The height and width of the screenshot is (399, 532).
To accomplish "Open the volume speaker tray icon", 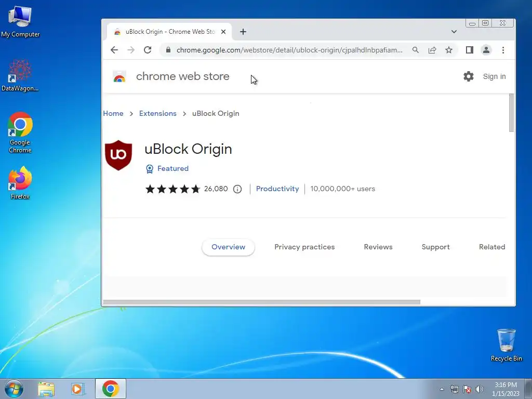I will click(480, 389).
